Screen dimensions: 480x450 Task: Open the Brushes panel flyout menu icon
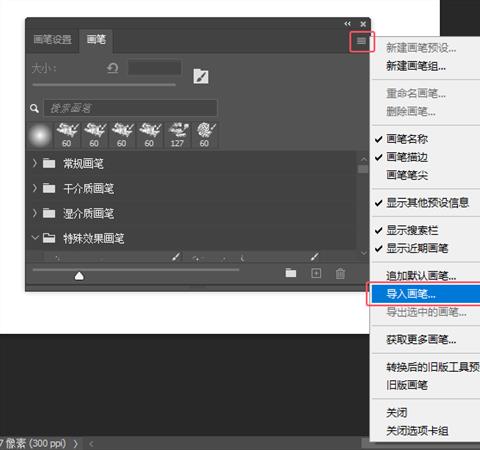click(x=361, y=41)
